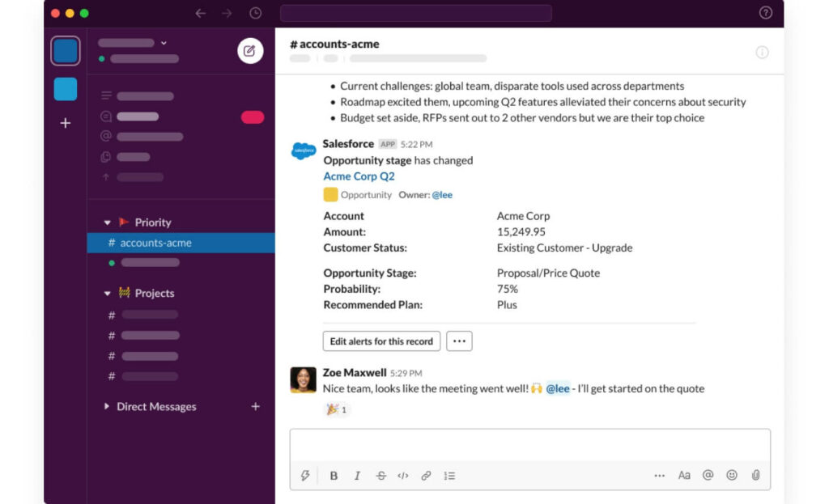The width and height of the screenshot is (829, 504).
Task: Switch to the light blue workspace
Action: (66, 89)
